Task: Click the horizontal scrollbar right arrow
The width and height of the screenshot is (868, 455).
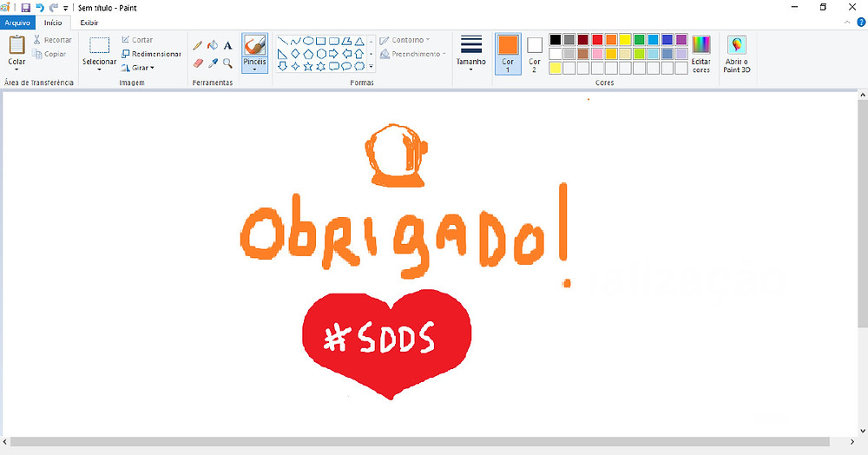Action: 852,442
